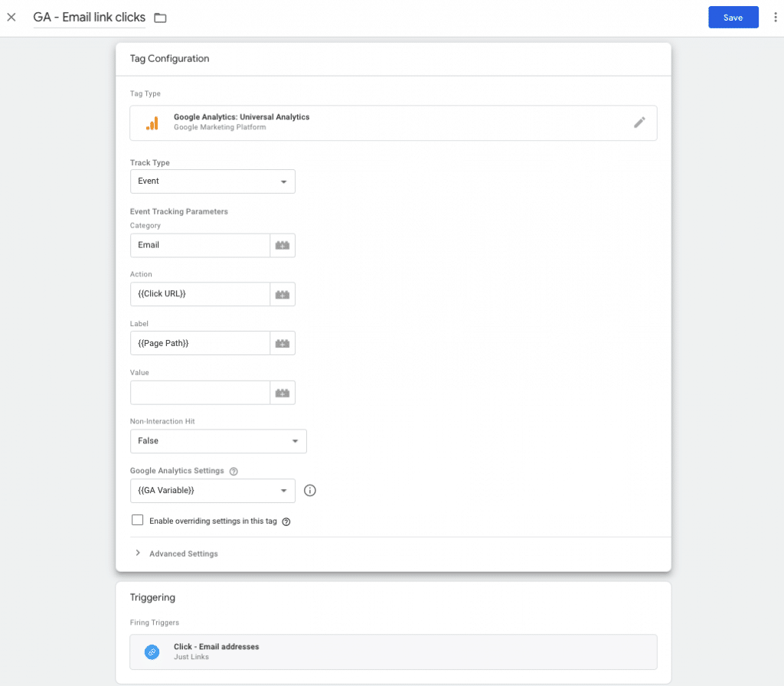The height and width of the screenshot is (686, 784).
Task: Enable overriding settings in this tag
Action: click(x=138, y=521)
